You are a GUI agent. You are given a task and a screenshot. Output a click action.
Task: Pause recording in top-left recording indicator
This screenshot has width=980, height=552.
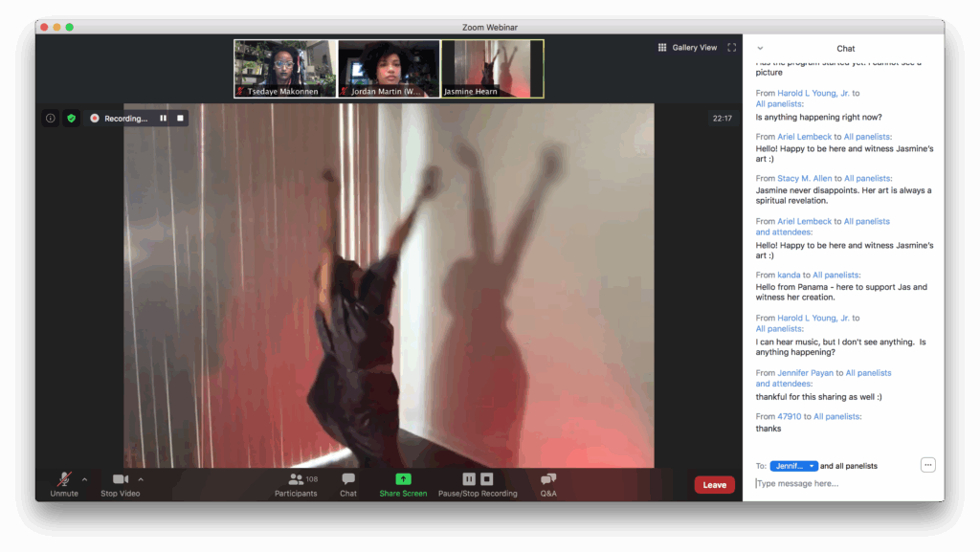point(163,119)
